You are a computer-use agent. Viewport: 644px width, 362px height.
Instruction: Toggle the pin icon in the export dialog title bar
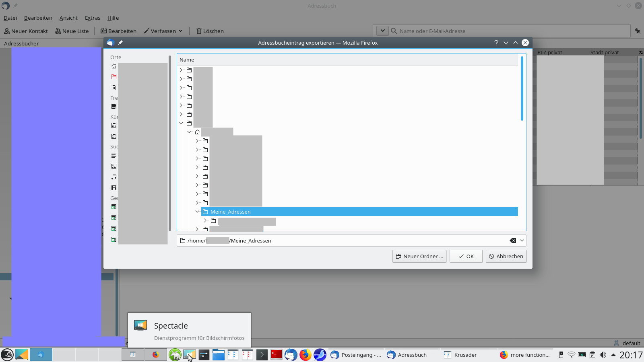pos(120,43)
